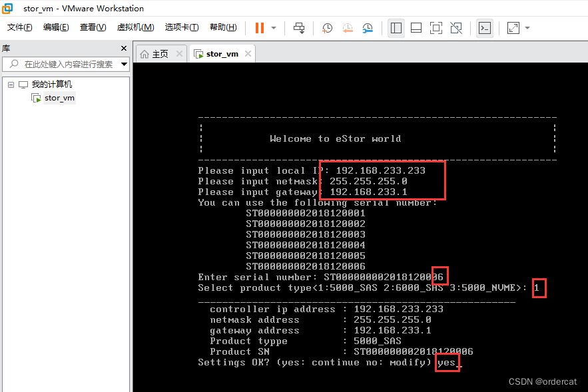588x392 pixels.
Task: Open the 选项卡(T) menu
Action: (182, 27)
